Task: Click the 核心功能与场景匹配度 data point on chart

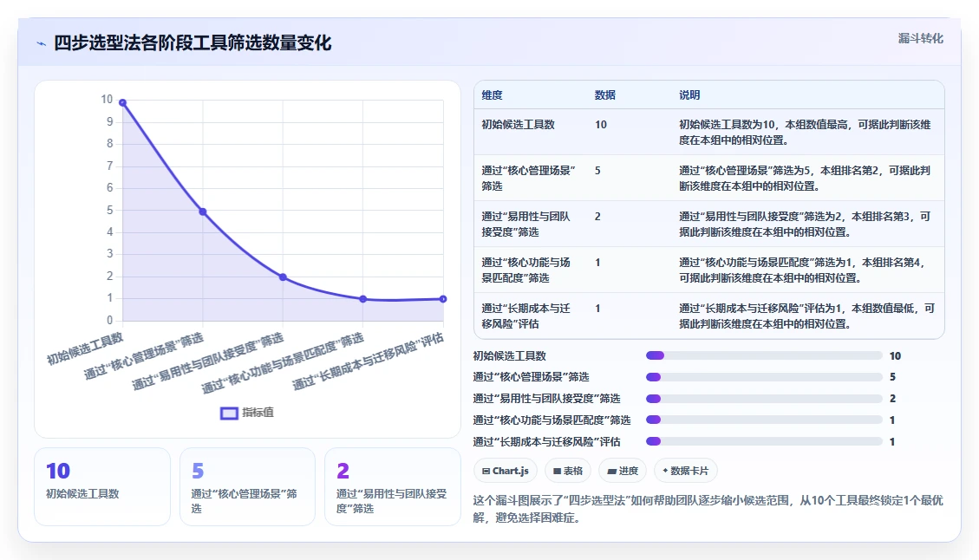Action: click(362, 299)
